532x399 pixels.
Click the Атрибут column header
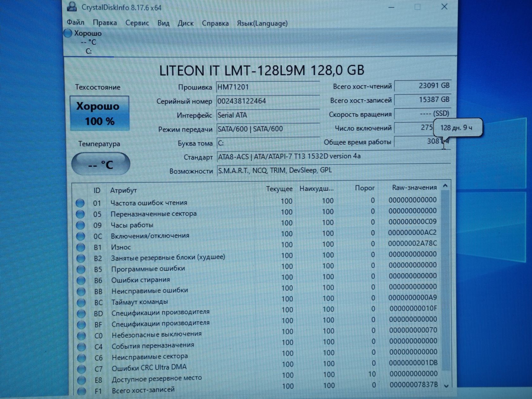123,190
